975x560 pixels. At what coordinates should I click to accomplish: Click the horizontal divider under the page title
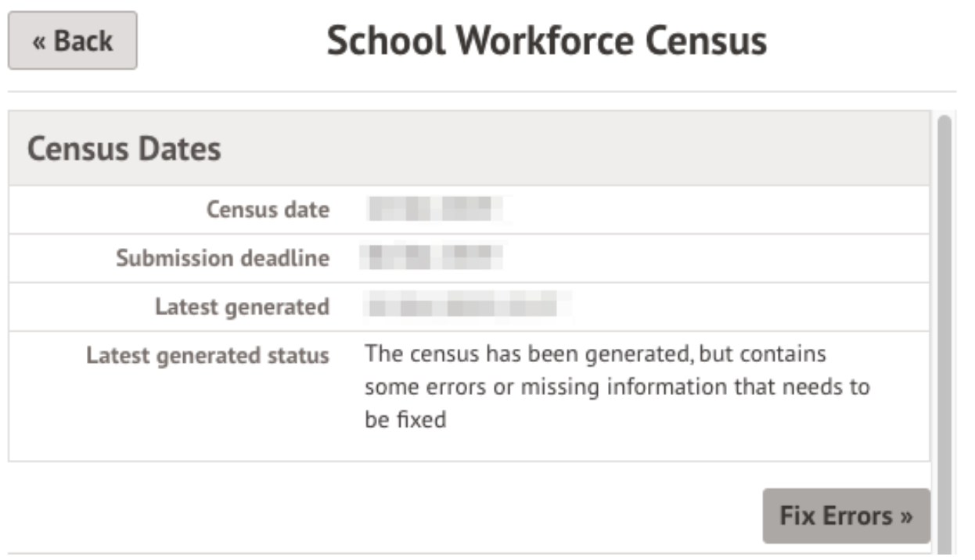[482, 92]
